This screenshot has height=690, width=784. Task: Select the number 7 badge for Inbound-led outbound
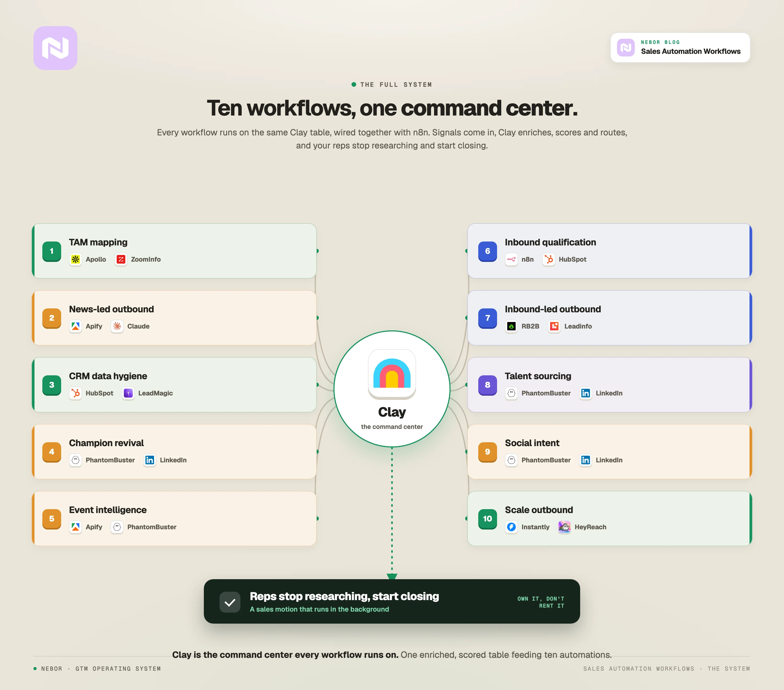click(487, 318)
